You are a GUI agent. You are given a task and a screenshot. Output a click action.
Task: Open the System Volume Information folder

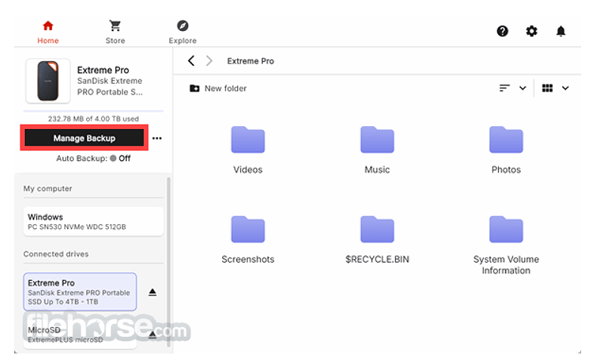(506, 245)
